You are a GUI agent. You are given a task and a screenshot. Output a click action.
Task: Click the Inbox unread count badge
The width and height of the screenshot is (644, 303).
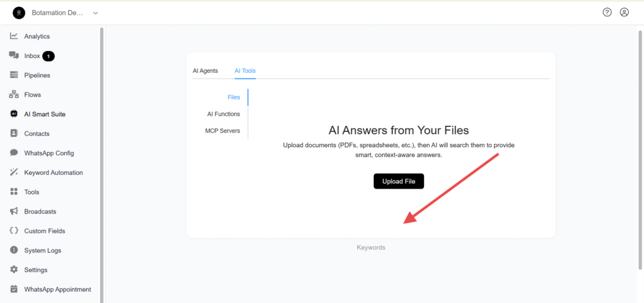pos(48,56)
